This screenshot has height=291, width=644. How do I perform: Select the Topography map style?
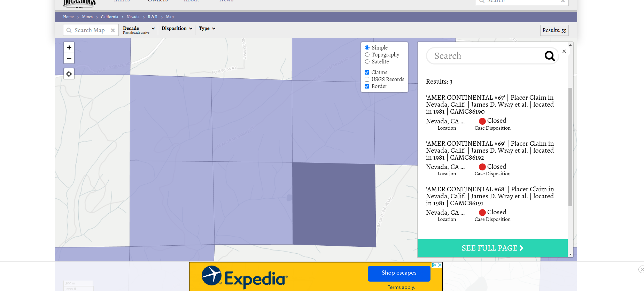coord(367,55)
